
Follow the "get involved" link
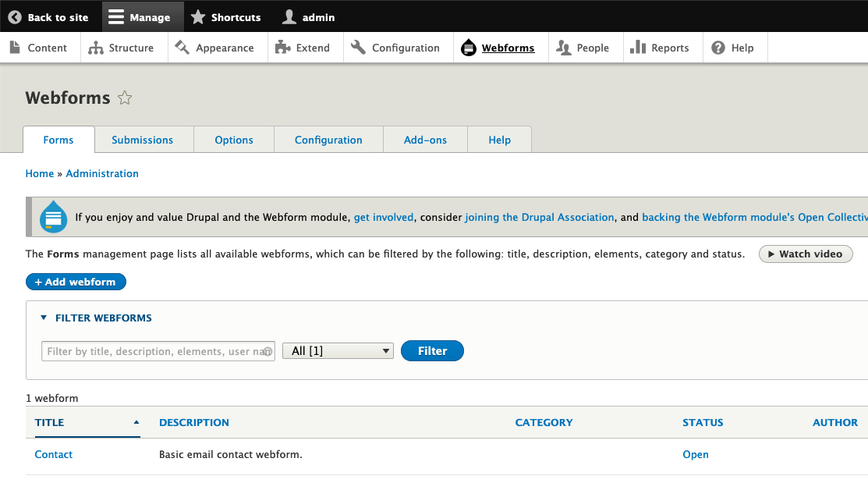pos(383,217)
